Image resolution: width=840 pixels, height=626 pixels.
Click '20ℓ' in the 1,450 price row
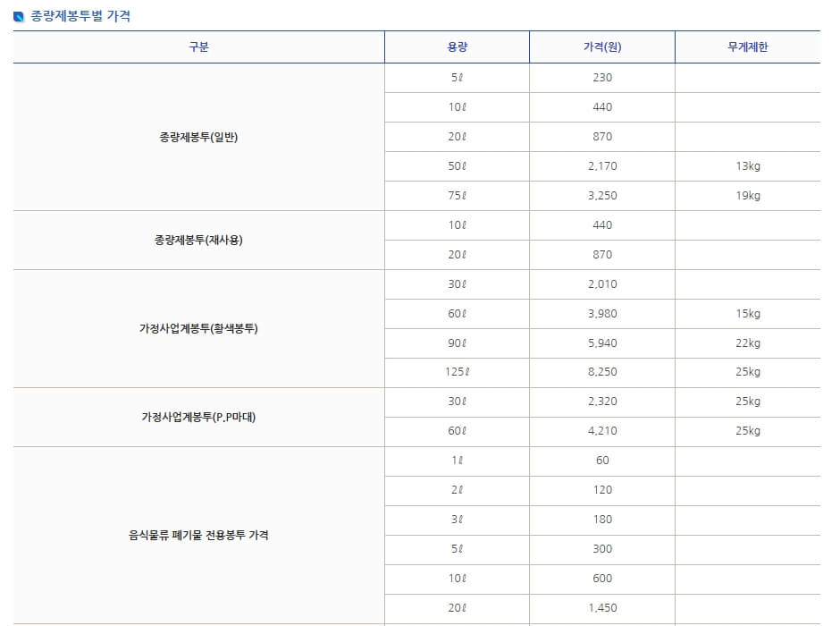click(x=457, y=608)
